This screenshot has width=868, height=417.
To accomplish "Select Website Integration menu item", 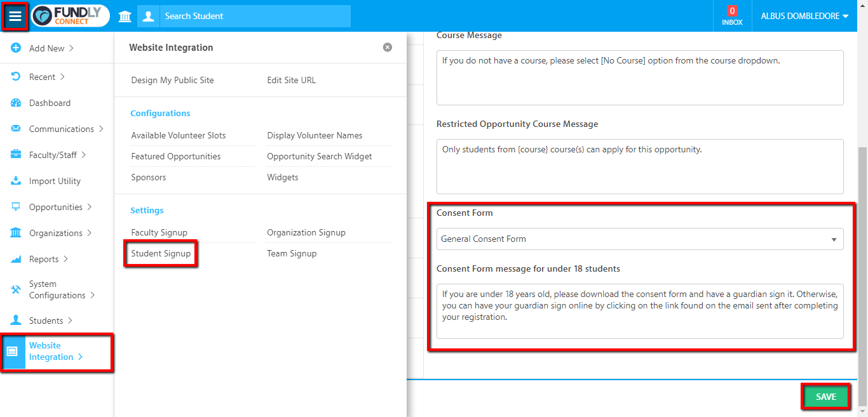I will pos(56,351).
